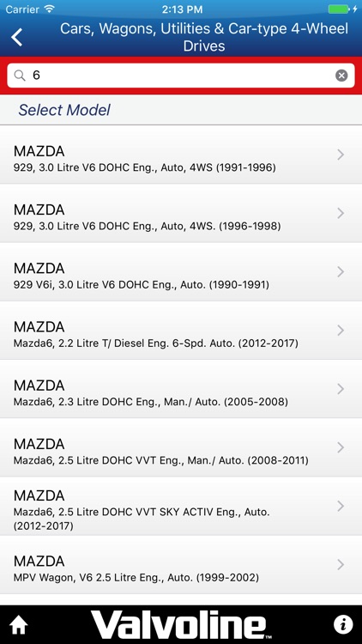The image size is (362, 644).
Task: Open chevron for Mazda6 2.2 Litre Diesel
Action: 341,331
